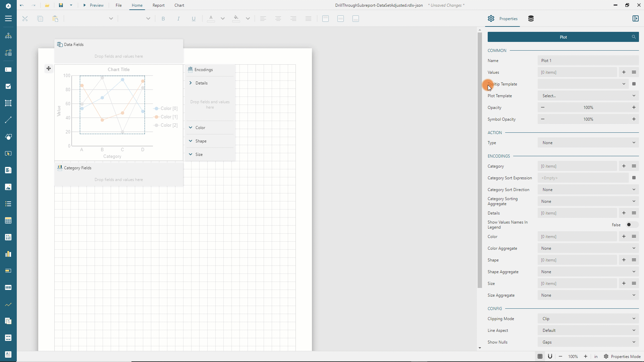Screen dimensions: 644x362
Task: Open Color Aggregate dropdown
Action: 588,248
